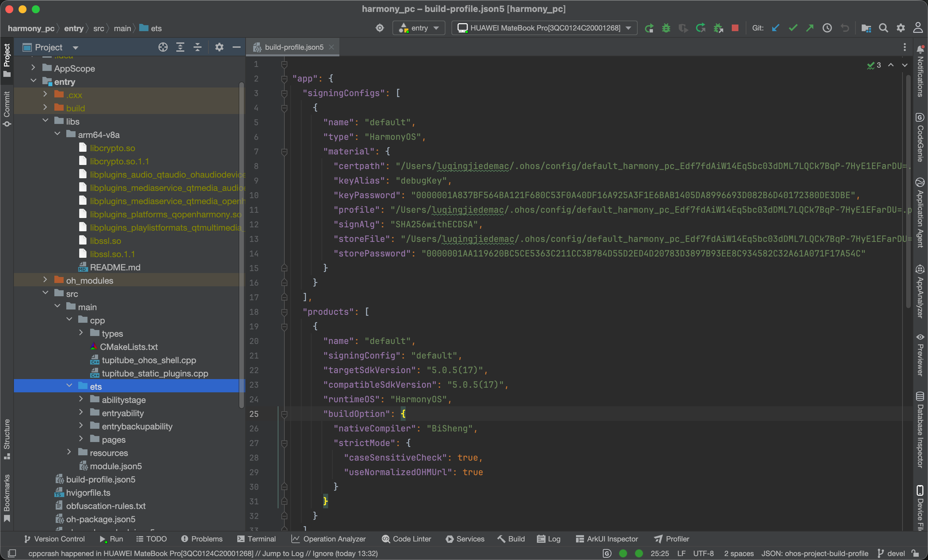Viewport: 928px width, 560px height.
Task: Open the Version Control tool window
Action: point(54,539)
